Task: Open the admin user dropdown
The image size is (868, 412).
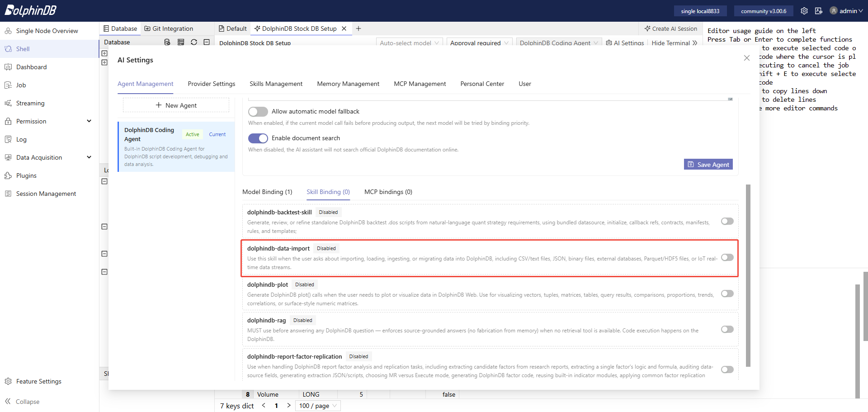Action: tap(846, 11)
